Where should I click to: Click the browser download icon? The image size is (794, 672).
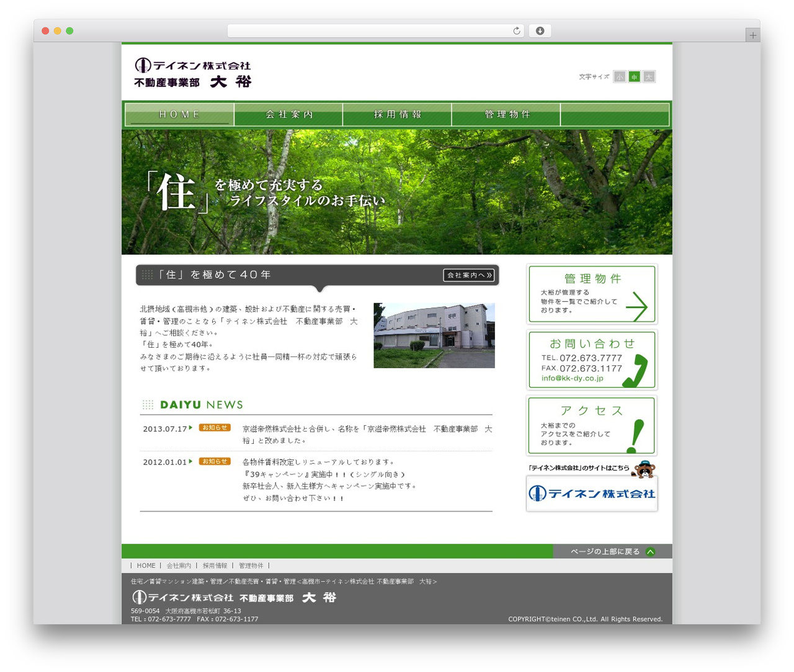(x=540, y=31)
